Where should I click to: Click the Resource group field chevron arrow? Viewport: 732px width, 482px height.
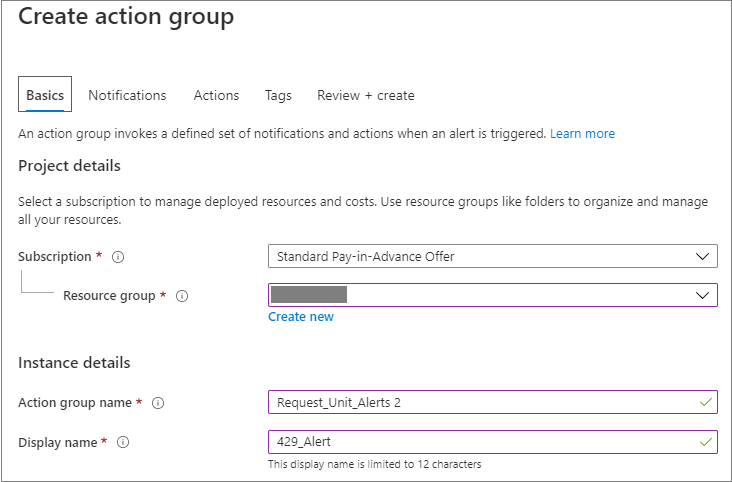pyautogui.click(x=702, y=295)
